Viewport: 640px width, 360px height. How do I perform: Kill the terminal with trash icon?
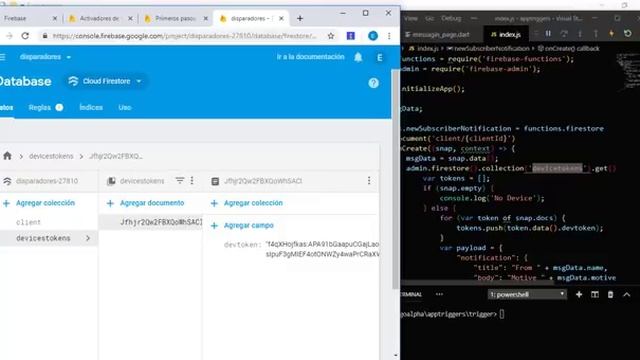[x=611, y=294]
